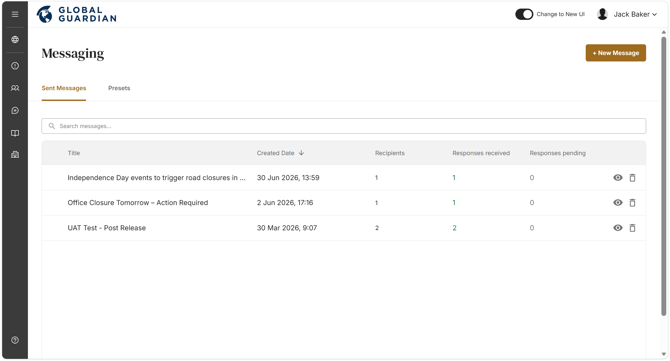670x361 pixels.
Task: Click the scrollbar up arrow
Action: coord(664,32)
